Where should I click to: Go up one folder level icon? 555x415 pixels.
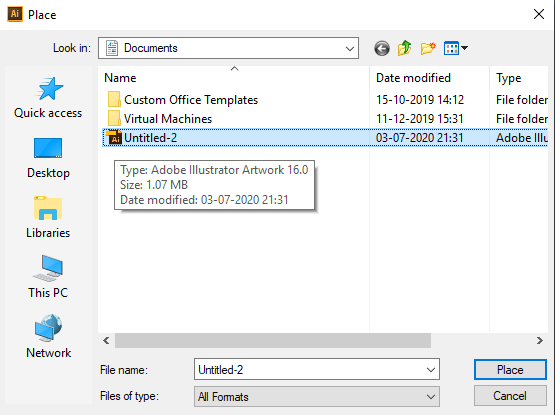pos(405,48)
